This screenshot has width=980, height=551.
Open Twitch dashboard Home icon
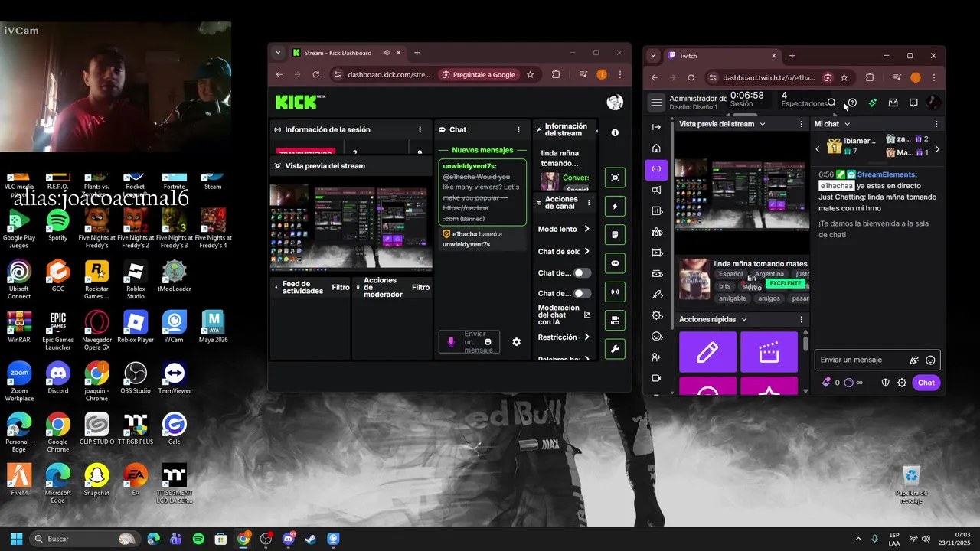coord(656,148)
